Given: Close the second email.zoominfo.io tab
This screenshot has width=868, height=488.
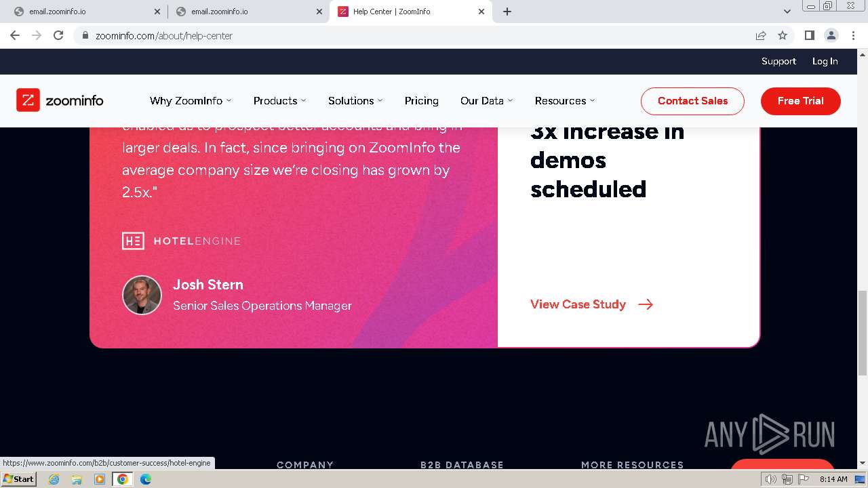Looking at the screenshot, I should pos(319,12).
